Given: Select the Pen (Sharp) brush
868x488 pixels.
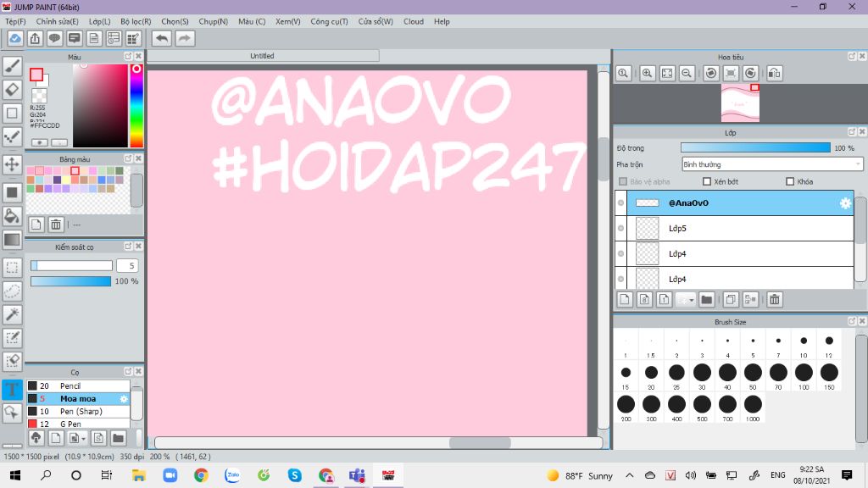Looking at the screenshot, I should point(78,411).
